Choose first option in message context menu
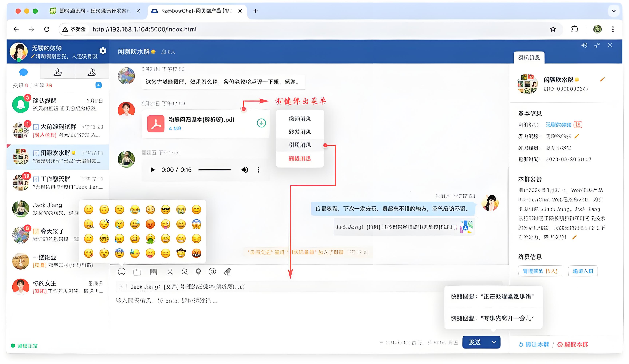The height and width of the screenshot is (364, 629). 300,119
